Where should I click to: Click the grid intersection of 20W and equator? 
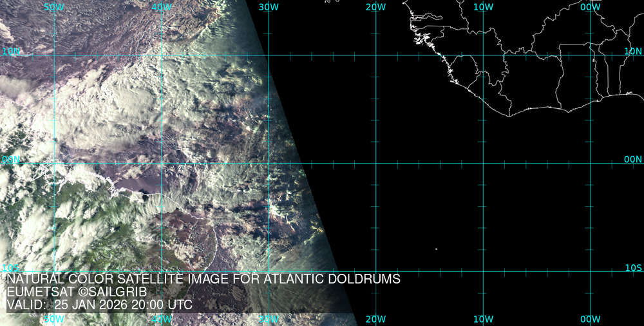click(x=375, y=163)
